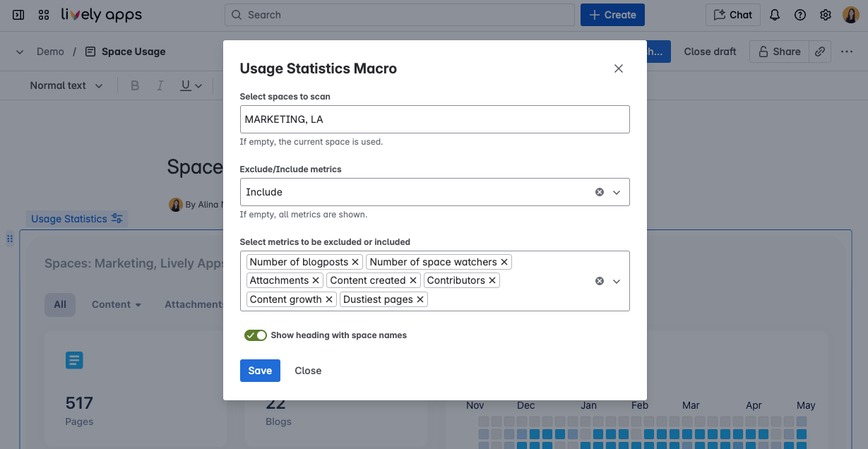Click the Close draft button
Image resolution: width=868 pixels, height=449 pixels.
[x=709, y=51]
